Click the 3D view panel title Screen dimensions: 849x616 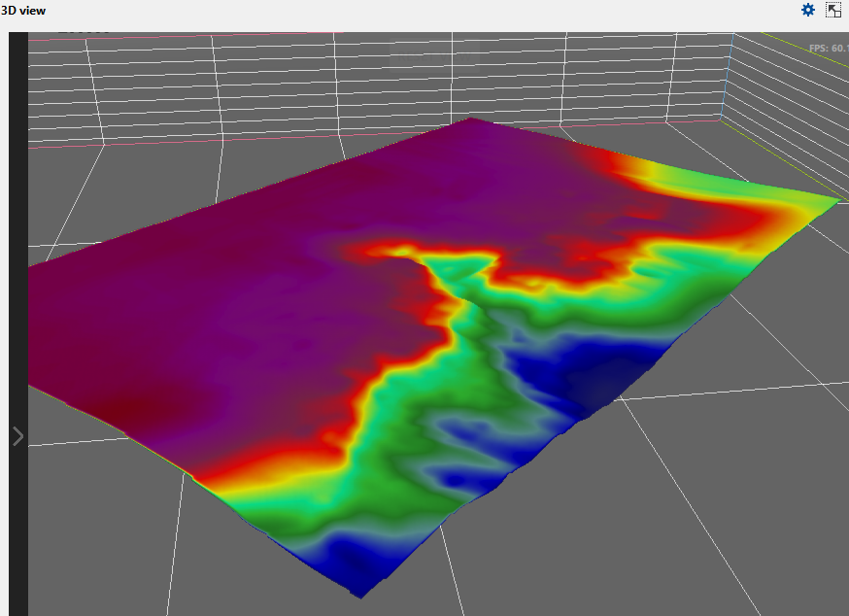click(x=22, y=10)
